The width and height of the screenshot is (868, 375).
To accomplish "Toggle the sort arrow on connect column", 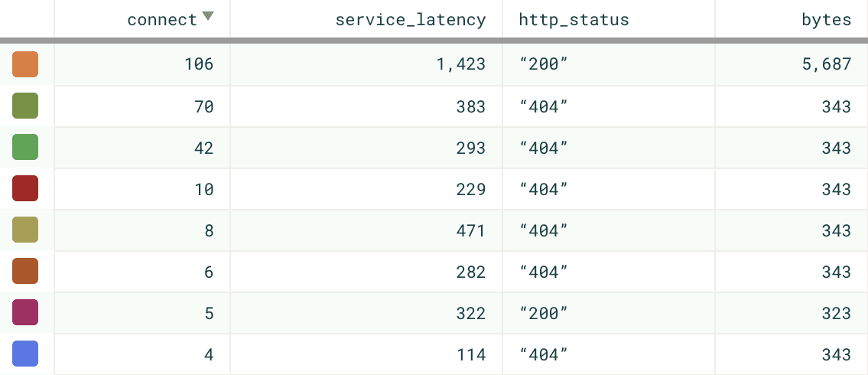I will point(208,17).
